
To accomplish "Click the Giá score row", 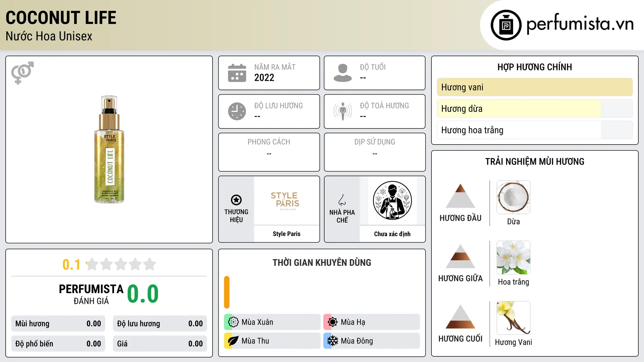I will coord(160,344).
